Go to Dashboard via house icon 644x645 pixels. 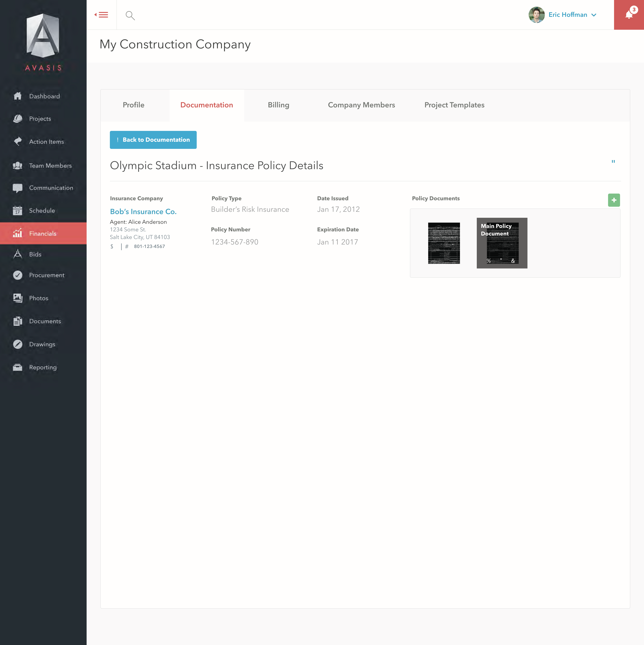tap(18, 96)
